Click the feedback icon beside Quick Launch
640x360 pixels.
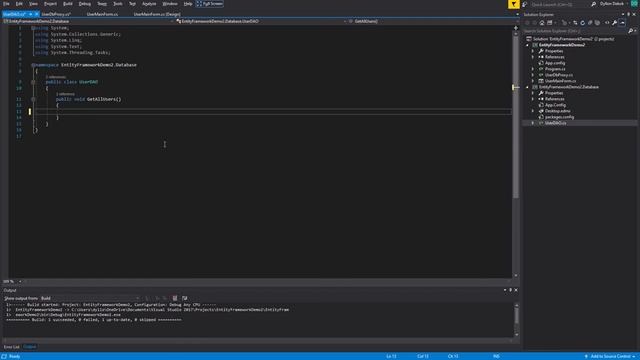coord(524,4)
